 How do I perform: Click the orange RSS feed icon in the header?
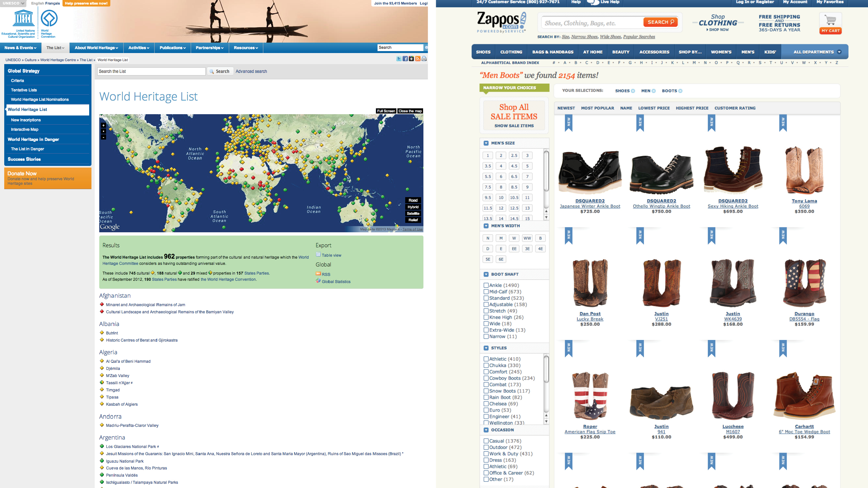(418, 59)
